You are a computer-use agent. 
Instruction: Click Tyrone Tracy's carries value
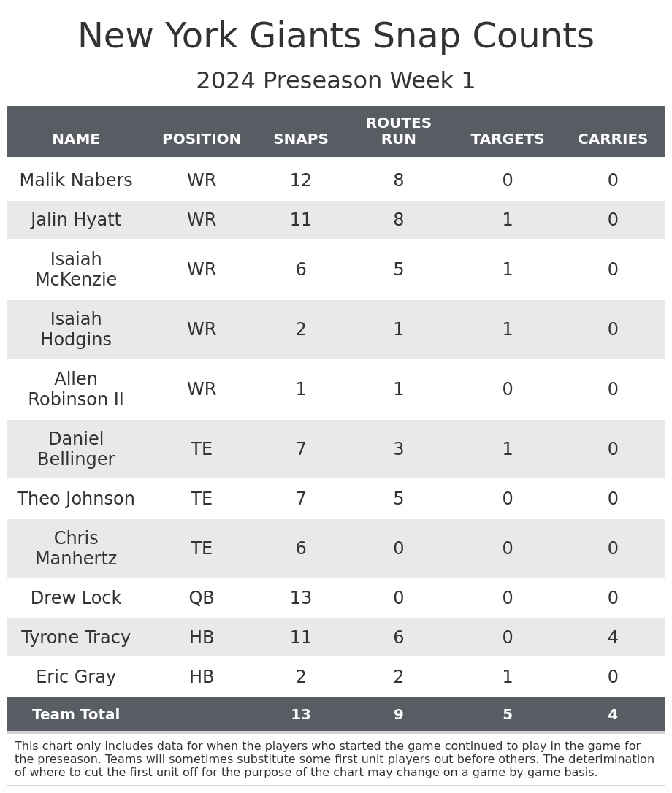[x=612, y=637]
